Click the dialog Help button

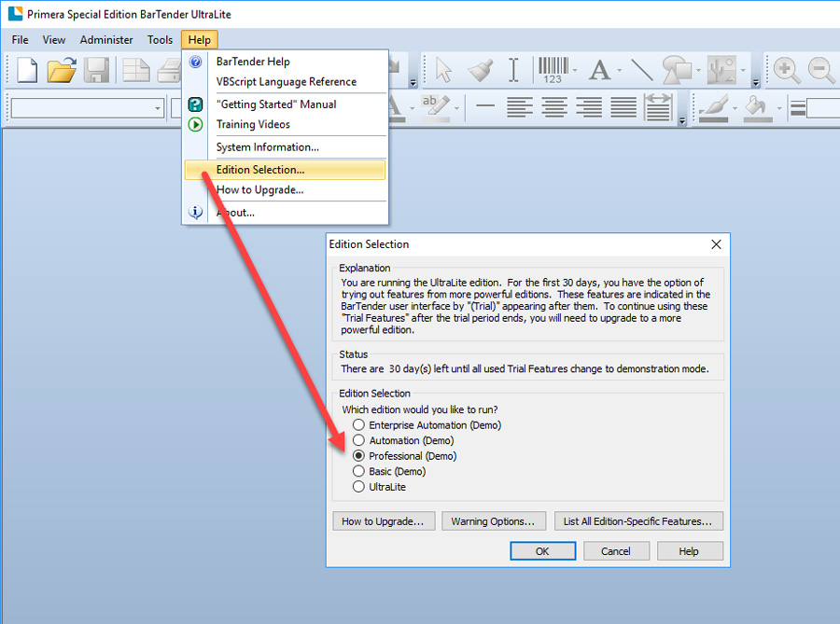coord(690,551)
